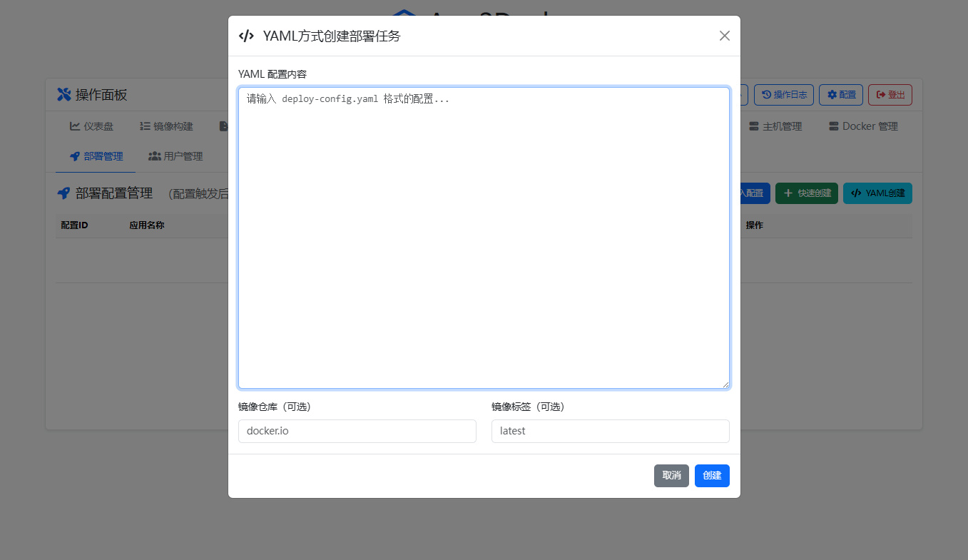Switch to the 仪表盘 tab
968x560 pixels.
[x=91, y=126]
